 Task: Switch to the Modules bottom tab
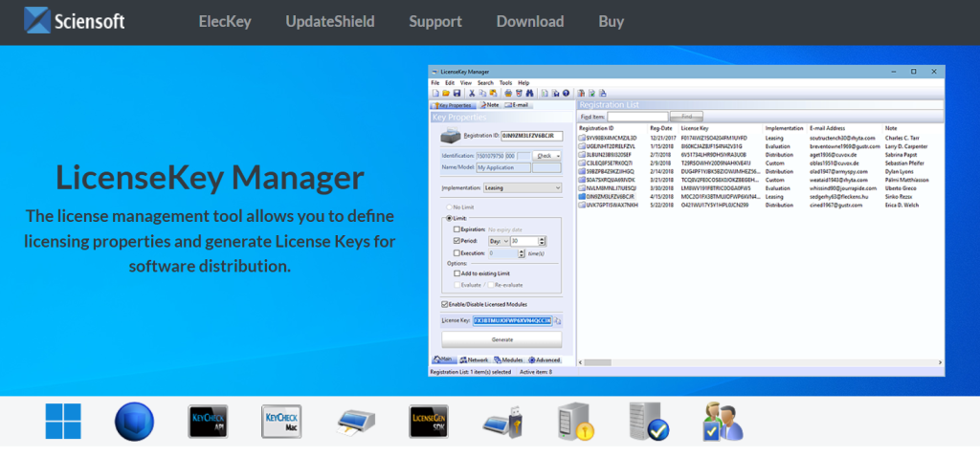coord(508,360)
